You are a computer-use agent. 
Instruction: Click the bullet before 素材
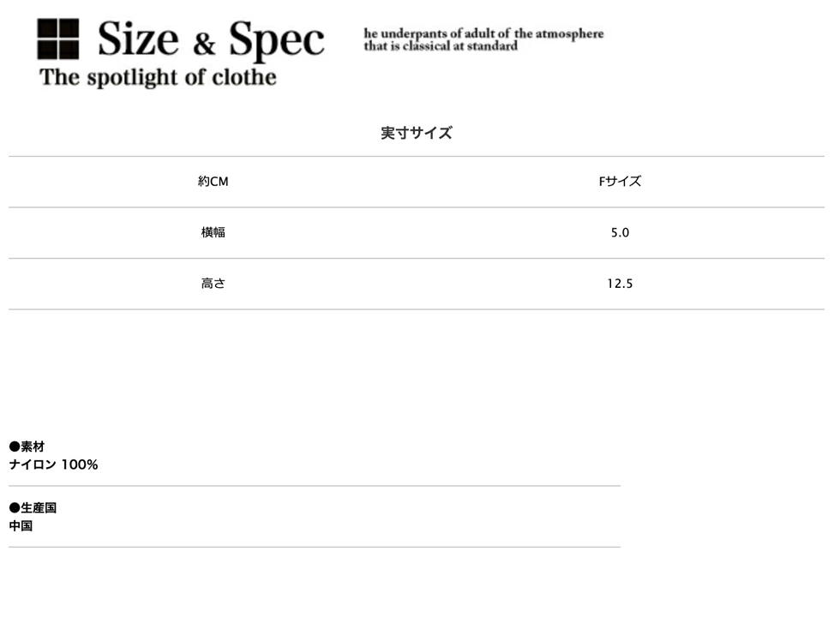click(14, 446)
